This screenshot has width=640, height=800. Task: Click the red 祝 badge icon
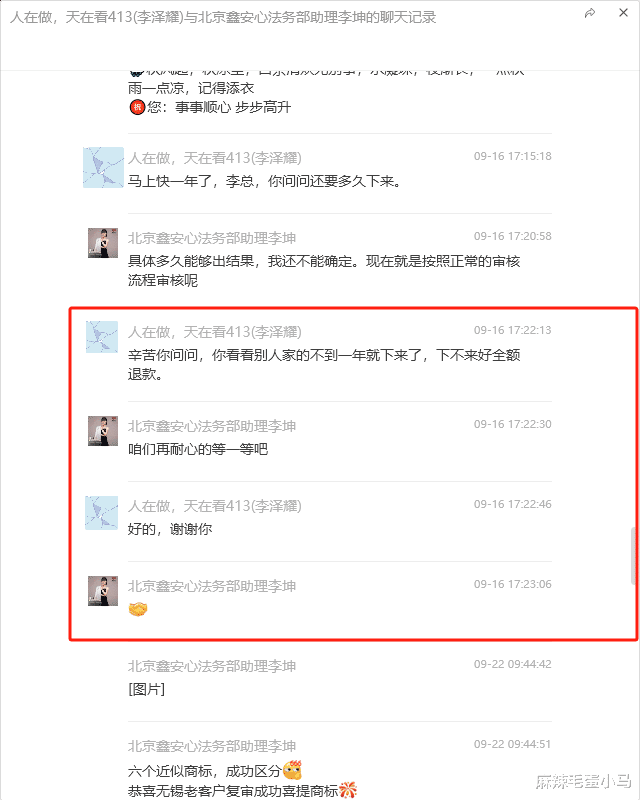137,107
